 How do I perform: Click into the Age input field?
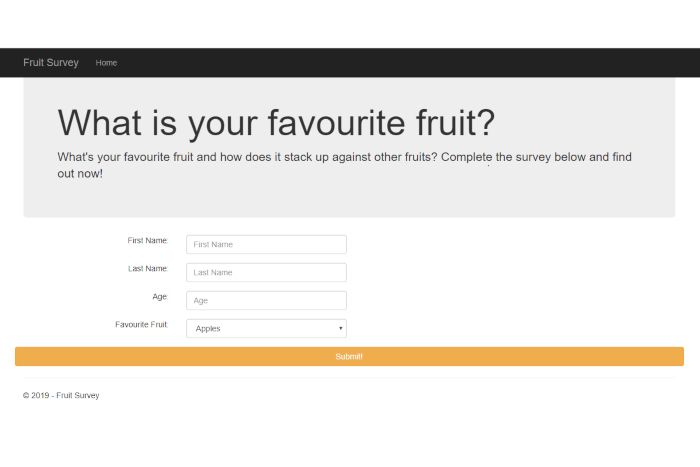[266, 300]
